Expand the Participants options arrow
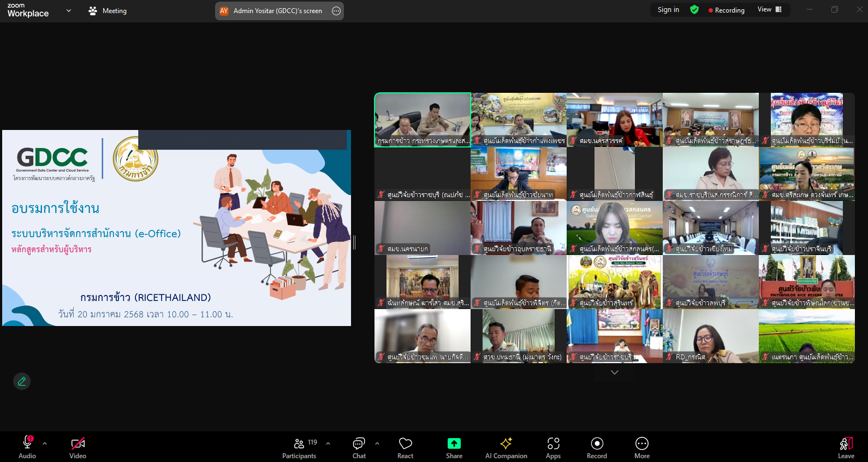The width and height of the screenshot is (868, 462). [328, 443]
